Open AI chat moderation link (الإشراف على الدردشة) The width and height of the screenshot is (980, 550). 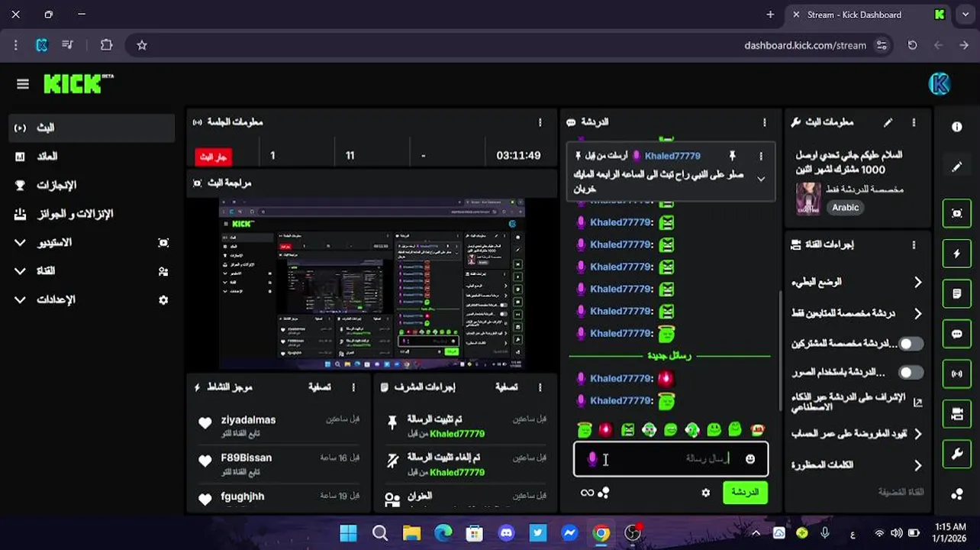point(858,403)
